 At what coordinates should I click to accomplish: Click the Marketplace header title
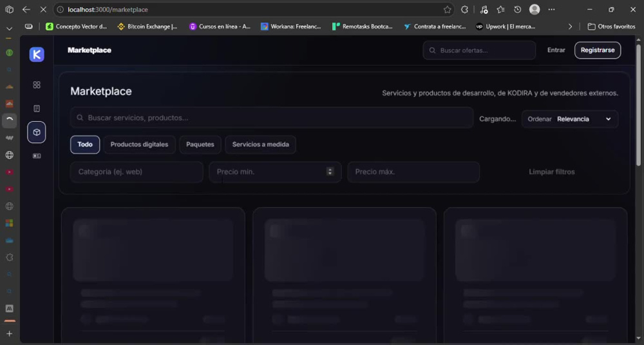[90, 50]
